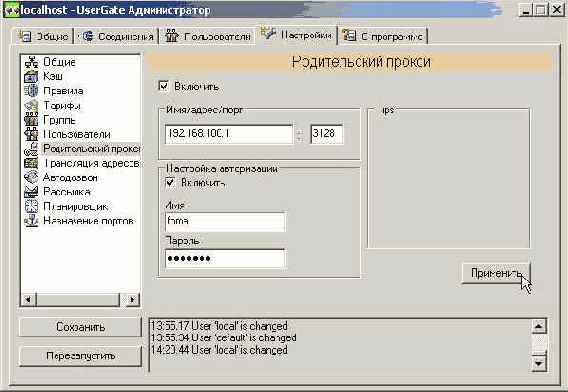Select Группы in settings list

point(60,120)
